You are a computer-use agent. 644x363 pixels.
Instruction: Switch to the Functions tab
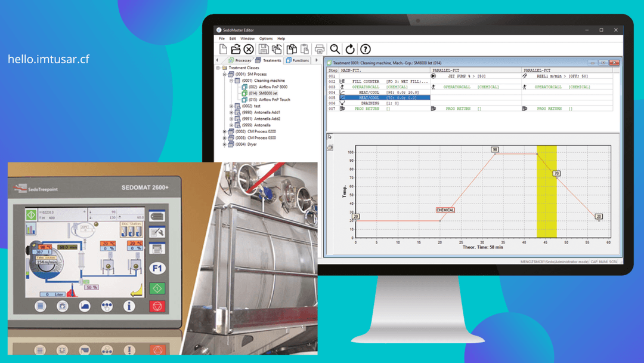[x=298, y=60]
